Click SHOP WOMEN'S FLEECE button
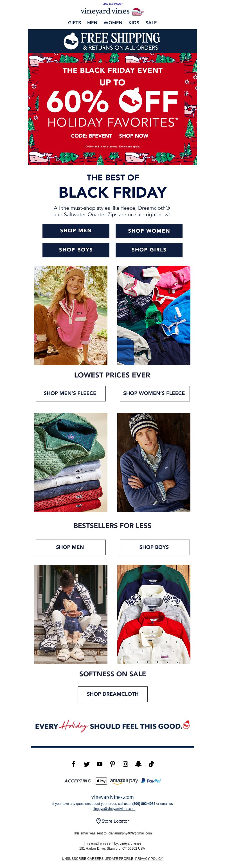Viewport: 225px width, 868px height. [155, 393]
